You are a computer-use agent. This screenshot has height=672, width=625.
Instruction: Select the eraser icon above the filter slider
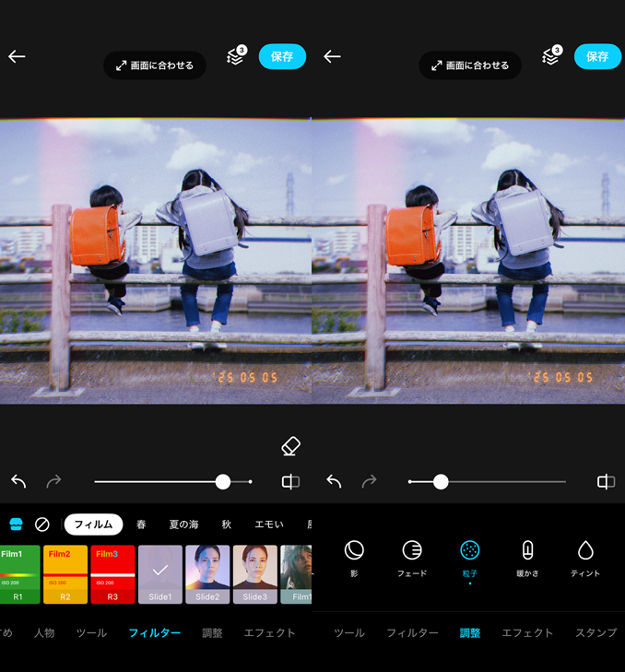[290, 447]
